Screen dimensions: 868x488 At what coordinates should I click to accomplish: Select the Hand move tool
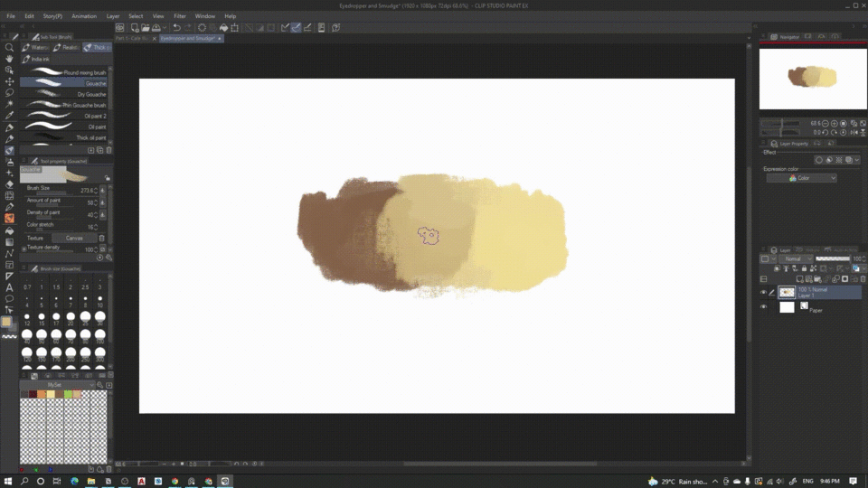tap(9, 59)
